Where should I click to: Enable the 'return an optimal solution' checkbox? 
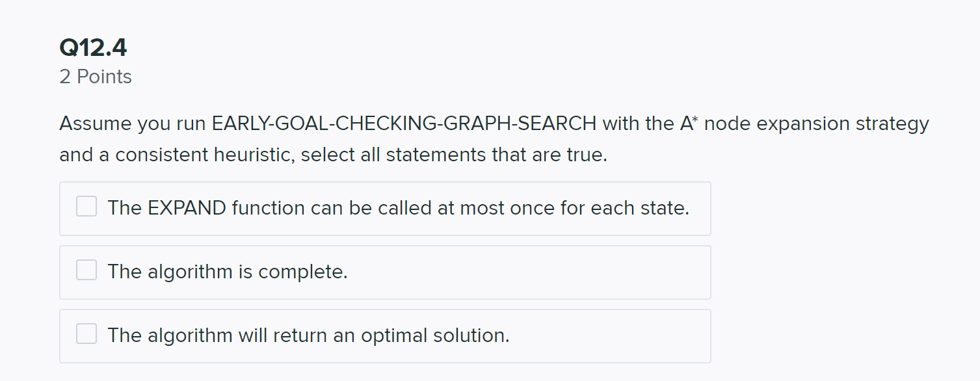[x=86, y=334]
